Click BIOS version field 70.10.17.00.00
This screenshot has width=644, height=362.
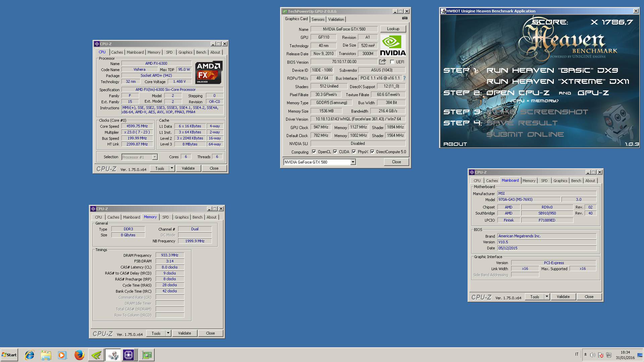344,62
